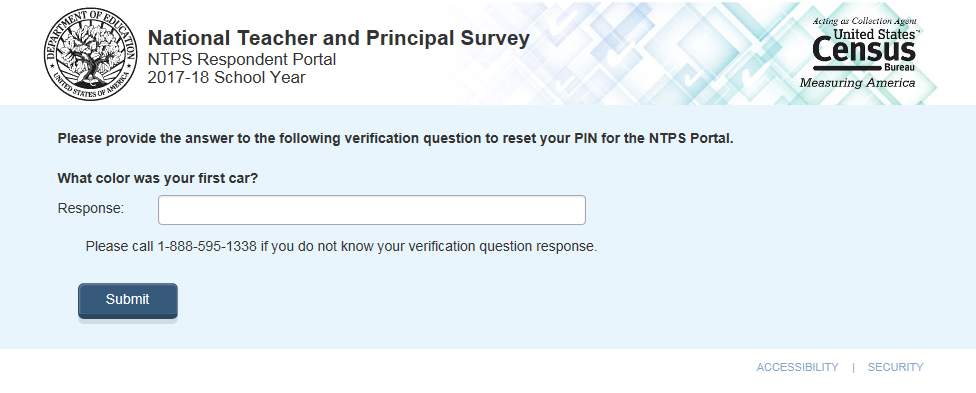Click the Department of Education seal logo
Image resolution: width=976 pixels, height=393 pixels.
click(x=90, y=54)
